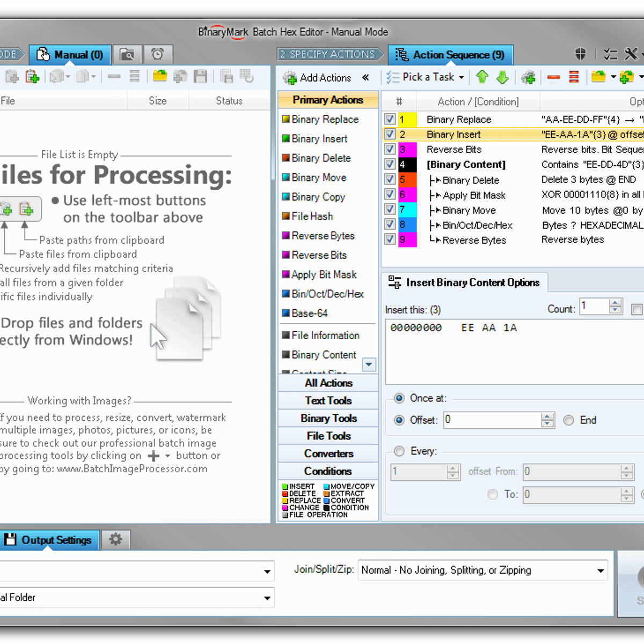Click the open file list folder icon
Screen dimensions: 644x644
click(159, 77)
